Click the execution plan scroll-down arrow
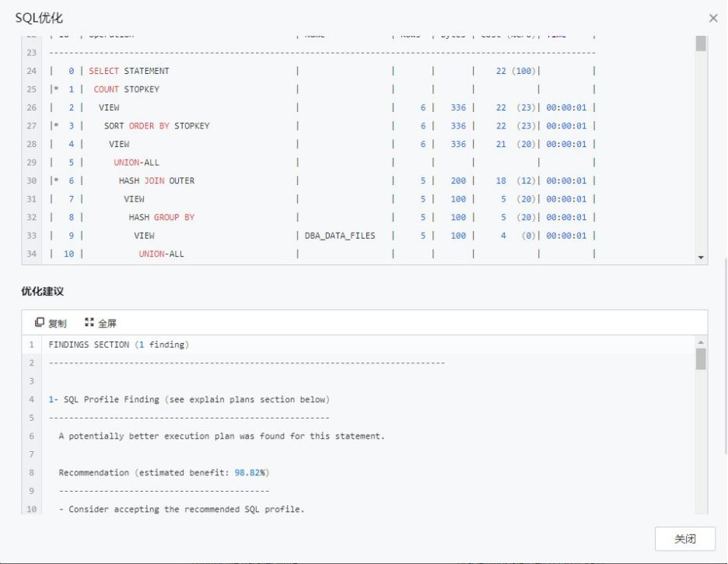 click(x=701, y=257)
